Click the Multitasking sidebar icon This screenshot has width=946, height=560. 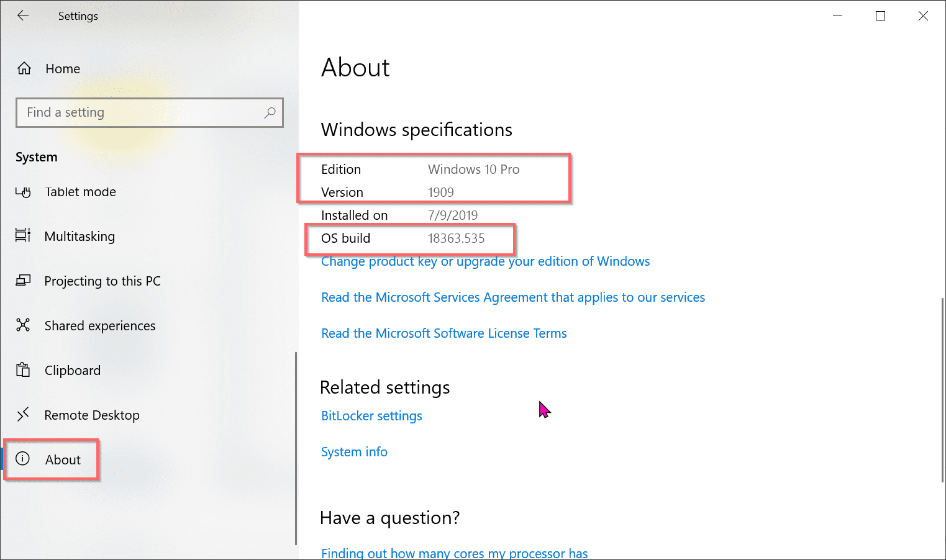click(23, 236)
